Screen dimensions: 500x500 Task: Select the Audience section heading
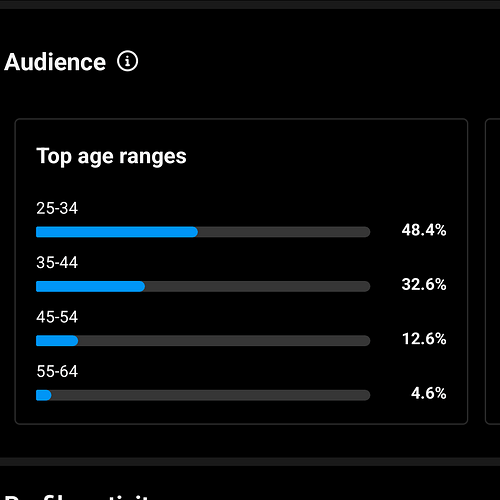pyautogui.click(x=55, y=62)
